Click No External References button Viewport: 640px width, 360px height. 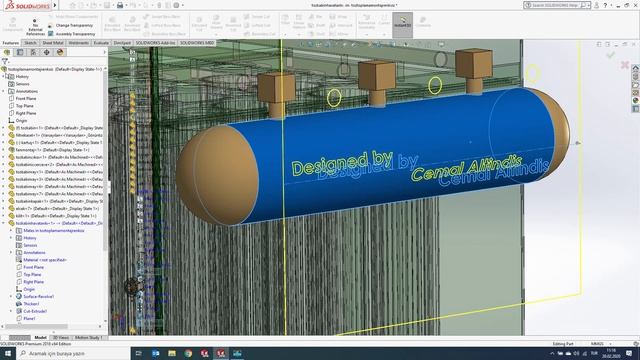click(35, 27)
